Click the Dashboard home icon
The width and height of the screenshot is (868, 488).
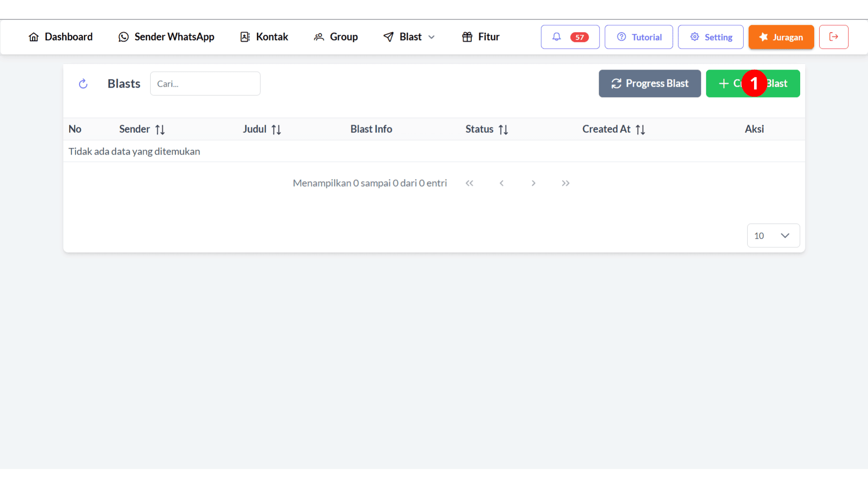pos(33,37)
